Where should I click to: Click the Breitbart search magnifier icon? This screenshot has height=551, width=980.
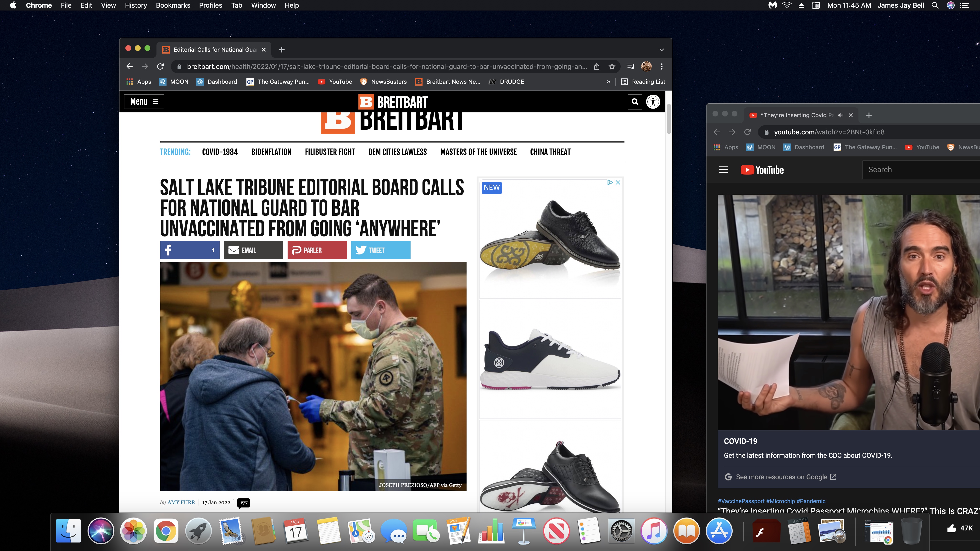pos(635,102)
